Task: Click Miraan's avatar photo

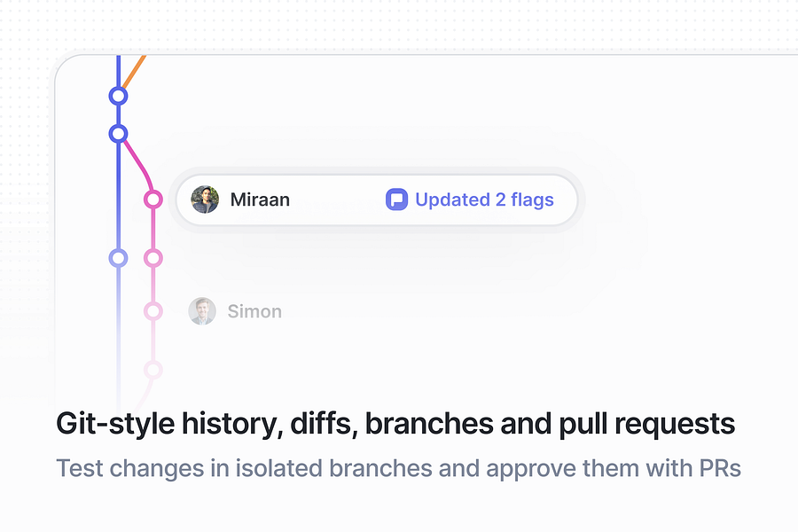Action: tap(205, 199)
